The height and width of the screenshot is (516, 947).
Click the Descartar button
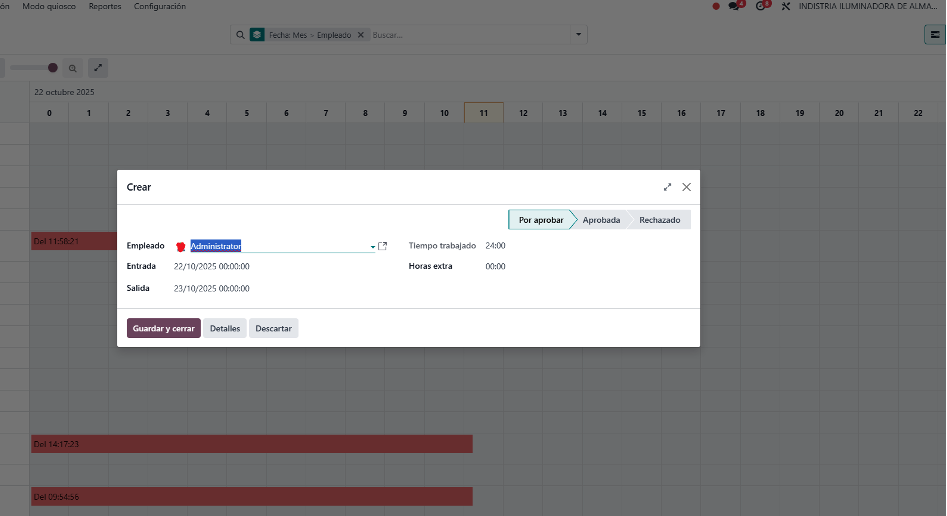click(274, 328)
